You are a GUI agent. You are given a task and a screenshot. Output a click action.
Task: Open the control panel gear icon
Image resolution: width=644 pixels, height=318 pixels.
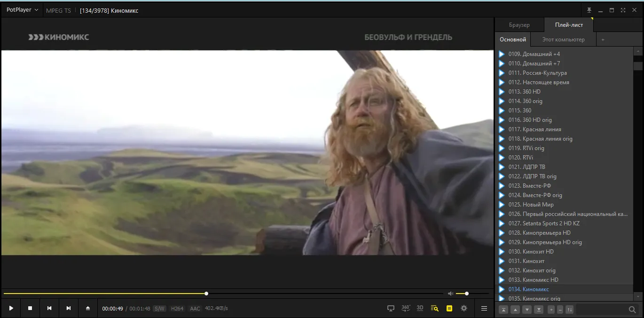(x=464, y=308)
